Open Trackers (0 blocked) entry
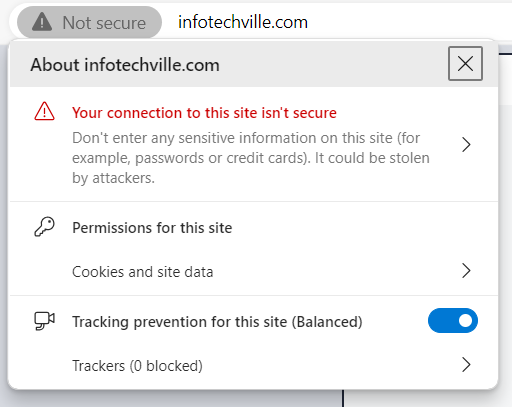This screenshot has height=407, width=512. pyautogui.click(x=254, y=366)
